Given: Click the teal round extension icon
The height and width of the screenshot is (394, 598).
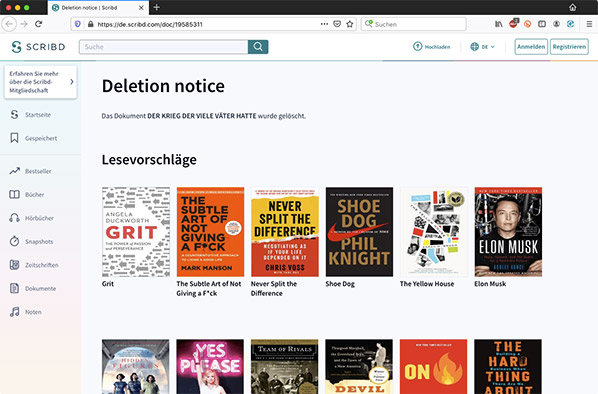Looking at the screenshot, I should pyautogui.click(x=571, y=24).
